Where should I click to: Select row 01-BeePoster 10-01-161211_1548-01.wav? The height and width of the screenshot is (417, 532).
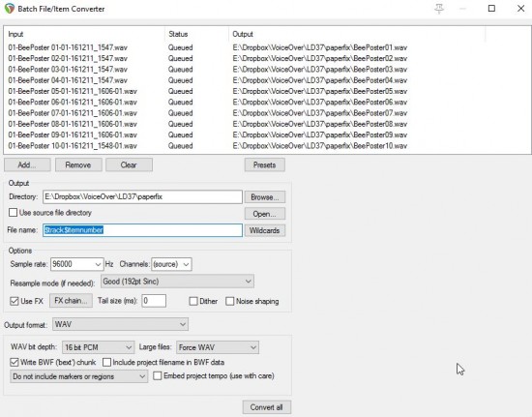click(x=73, y=146)
